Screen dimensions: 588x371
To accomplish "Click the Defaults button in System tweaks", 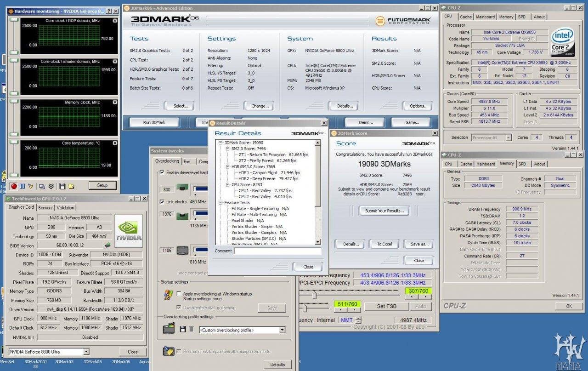I will pyautogui.click(x=277, y=365).
